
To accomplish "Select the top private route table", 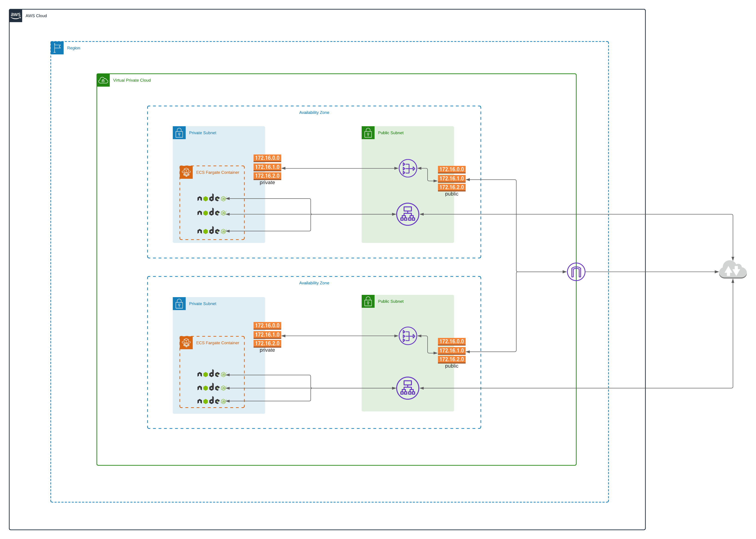I will click(x=267, y=167).
